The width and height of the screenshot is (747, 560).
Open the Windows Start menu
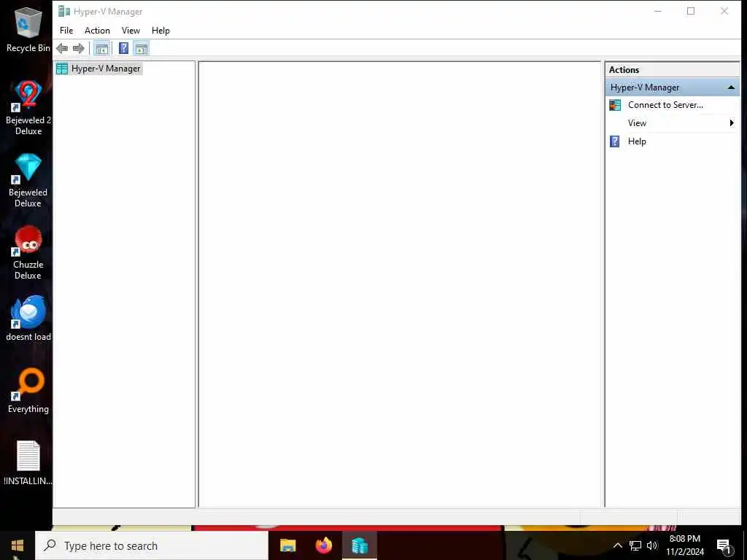[x=18, y=545]
